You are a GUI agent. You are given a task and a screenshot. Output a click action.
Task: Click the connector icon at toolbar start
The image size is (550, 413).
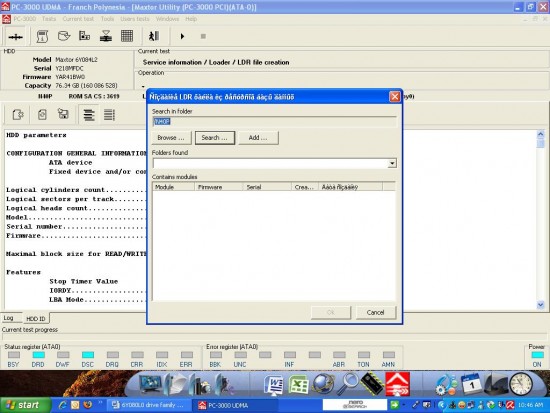(x=15, y=36)
